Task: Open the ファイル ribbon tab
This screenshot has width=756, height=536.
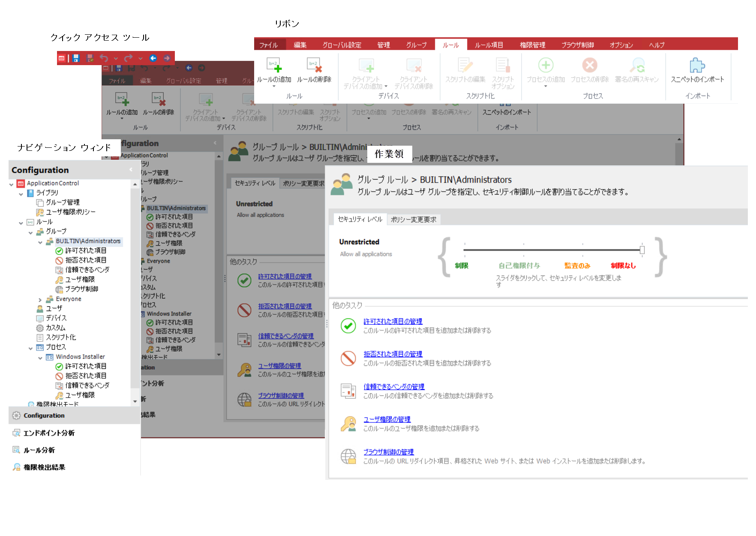Action: tap(269, 45)
